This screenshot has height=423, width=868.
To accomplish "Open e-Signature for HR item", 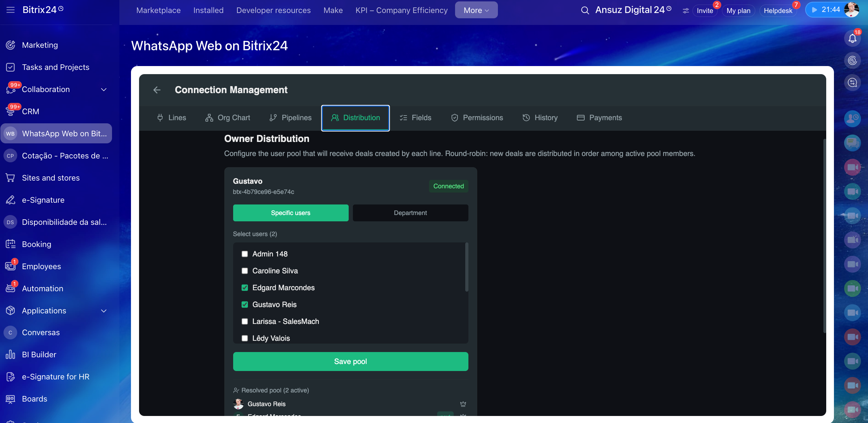I will pos(56,377).
